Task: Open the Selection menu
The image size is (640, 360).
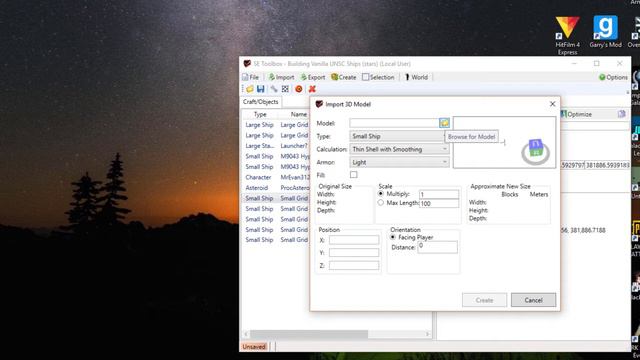Action: (x=378, y=77)
